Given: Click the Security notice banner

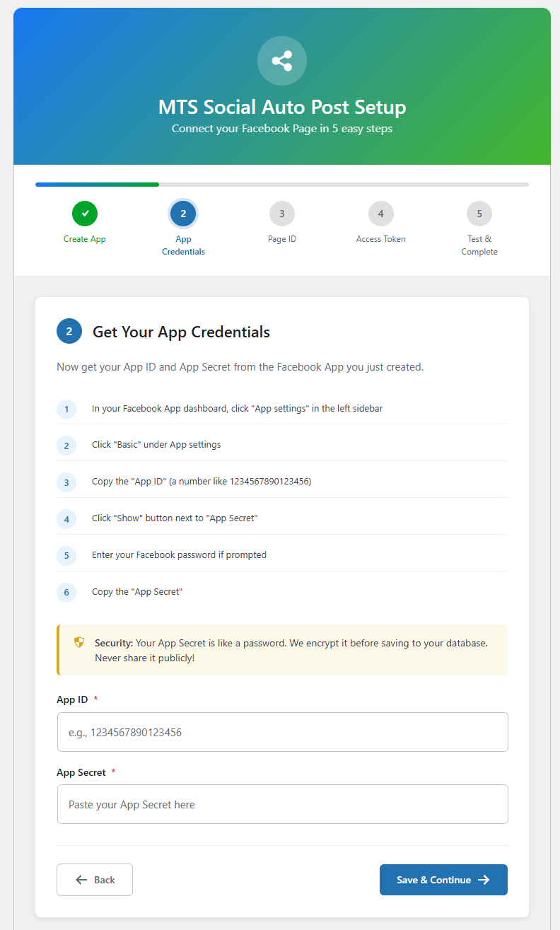Looking at the screenshot, I should coord(281,649).
